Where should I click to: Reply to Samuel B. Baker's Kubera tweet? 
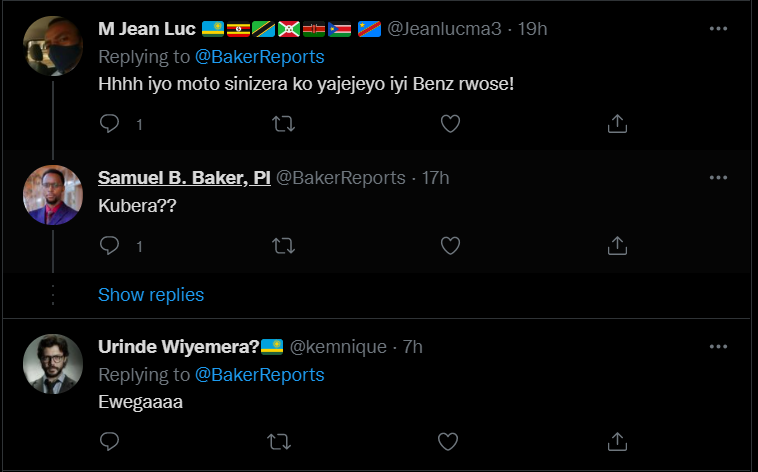[x=110, y=245]
